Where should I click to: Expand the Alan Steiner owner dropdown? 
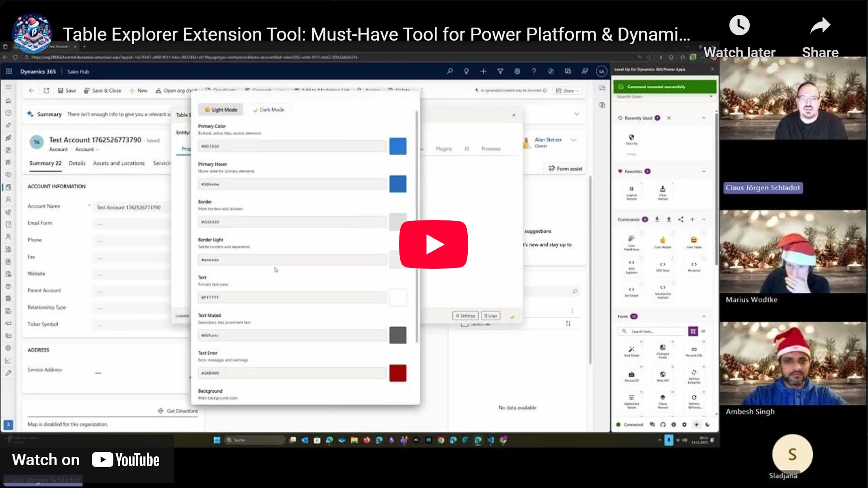pos(573,140)
